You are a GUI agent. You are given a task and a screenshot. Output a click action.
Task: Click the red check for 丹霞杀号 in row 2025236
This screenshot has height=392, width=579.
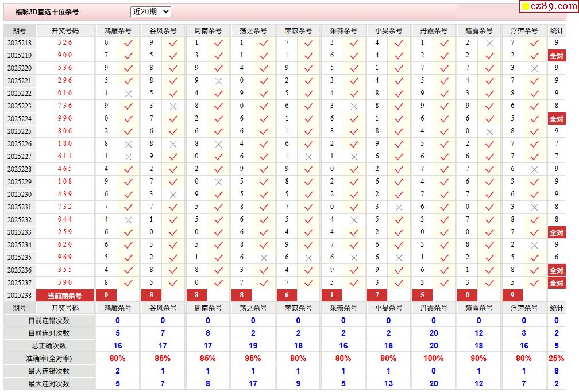click(x=444, y=270)
